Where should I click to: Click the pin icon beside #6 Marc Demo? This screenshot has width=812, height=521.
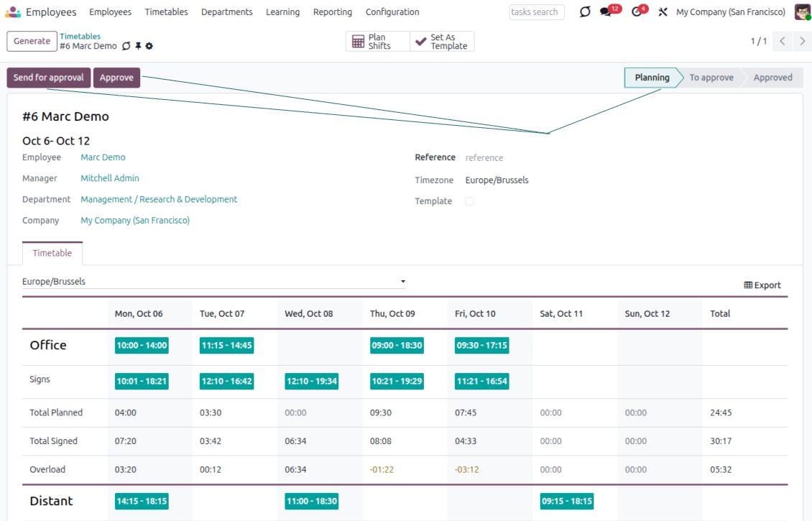point(138,46)
